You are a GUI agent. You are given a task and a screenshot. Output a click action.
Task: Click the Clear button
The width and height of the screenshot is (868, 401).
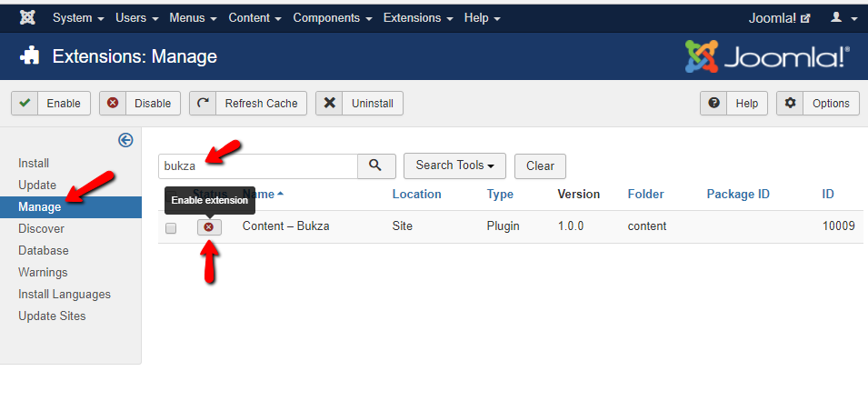[540, 166]
